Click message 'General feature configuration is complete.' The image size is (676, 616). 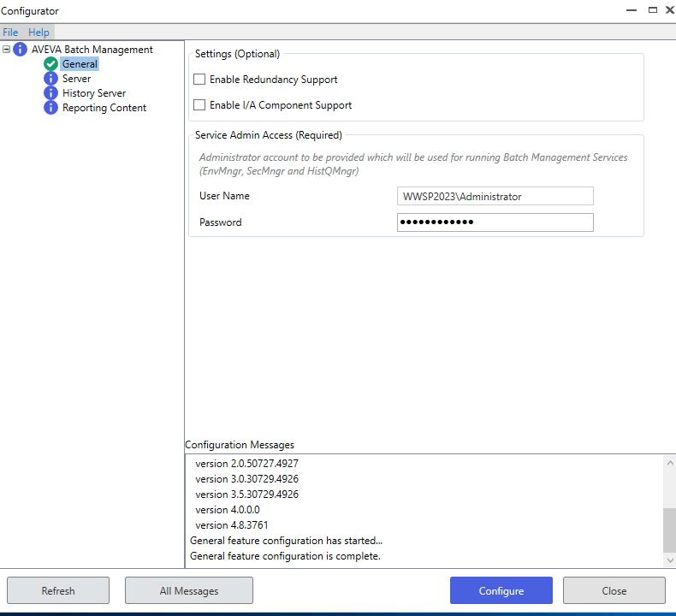click(285, 556)
